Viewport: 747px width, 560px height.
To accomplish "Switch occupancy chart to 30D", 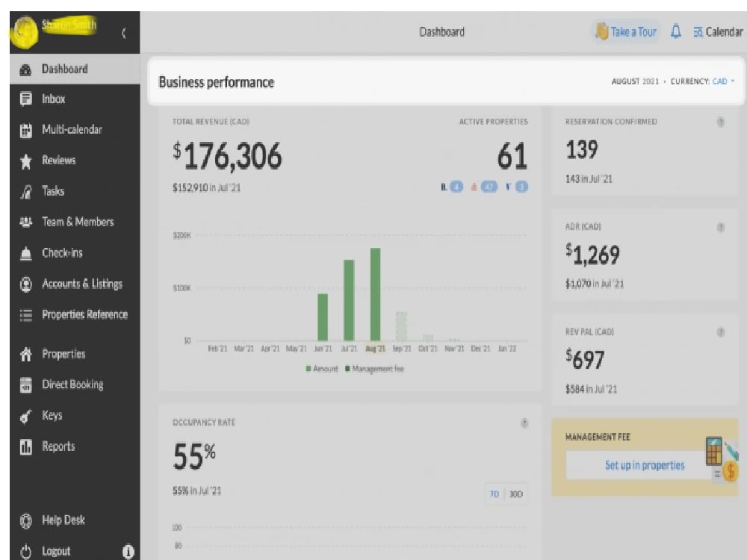I will (516, 494).
